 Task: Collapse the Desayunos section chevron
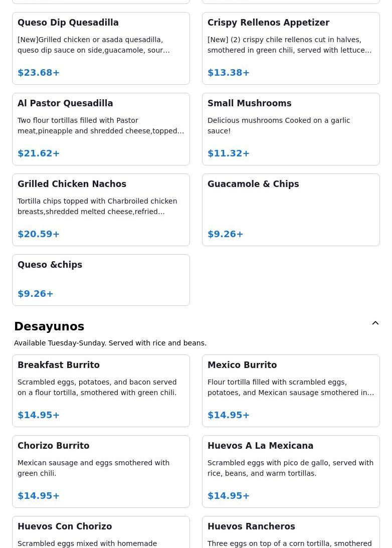coord(375,323)
